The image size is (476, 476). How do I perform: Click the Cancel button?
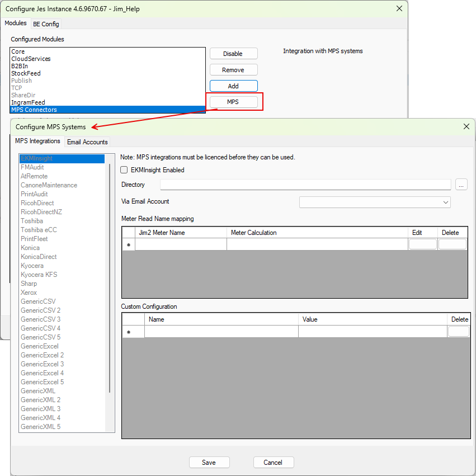click(x=274, y=463)
